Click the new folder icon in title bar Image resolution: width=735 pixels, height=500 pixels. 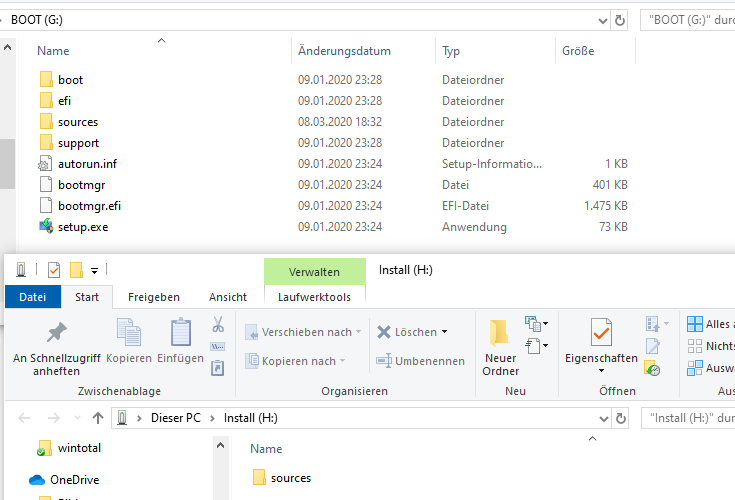click(76, 270)
